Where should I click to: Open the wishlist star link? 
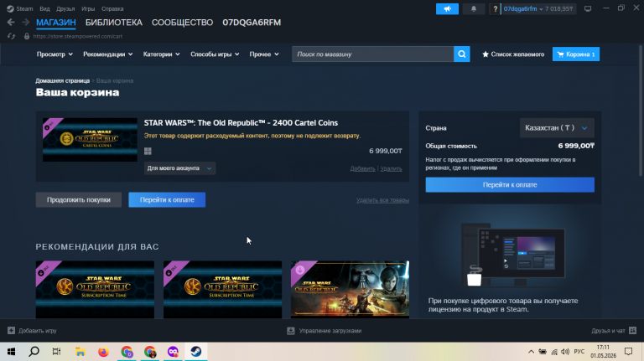(513, 54)
